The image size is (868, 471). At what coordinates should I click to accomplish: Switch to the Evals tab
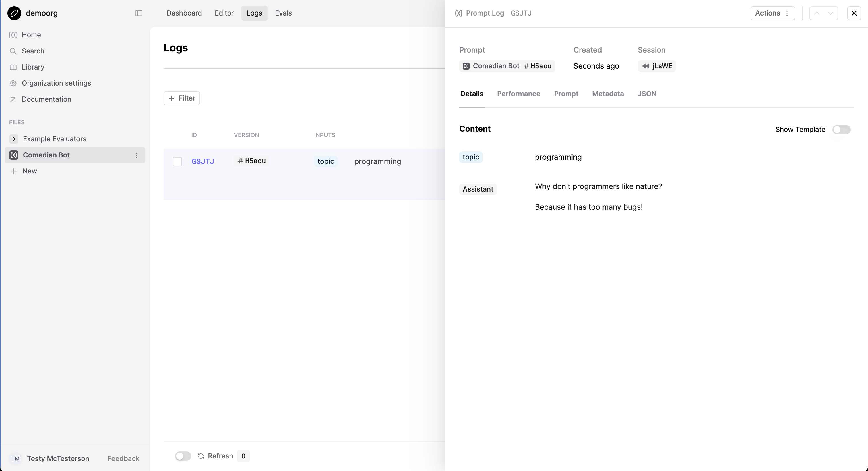coord(283,13)
